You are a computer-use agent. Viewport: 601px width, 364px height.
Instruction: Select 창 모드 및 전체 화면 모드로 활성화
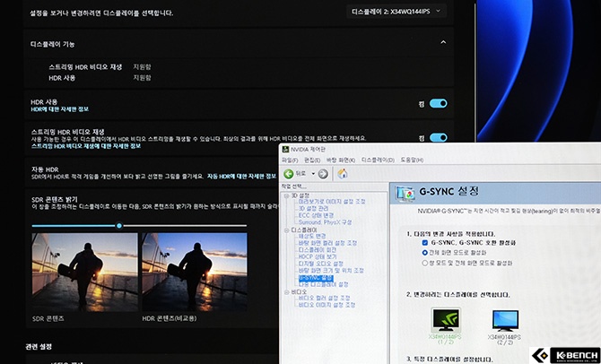pyautogui.click(x=424, y=264)
